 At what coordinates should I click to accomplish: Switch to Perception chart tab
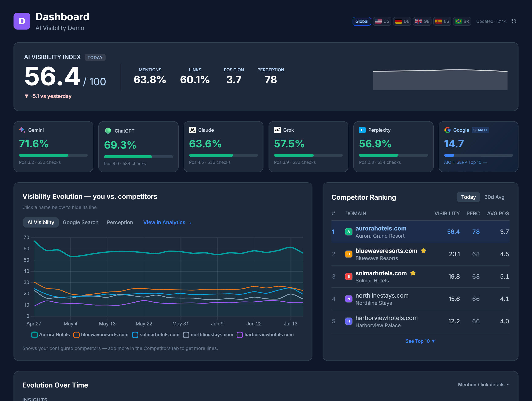(120, 222)
